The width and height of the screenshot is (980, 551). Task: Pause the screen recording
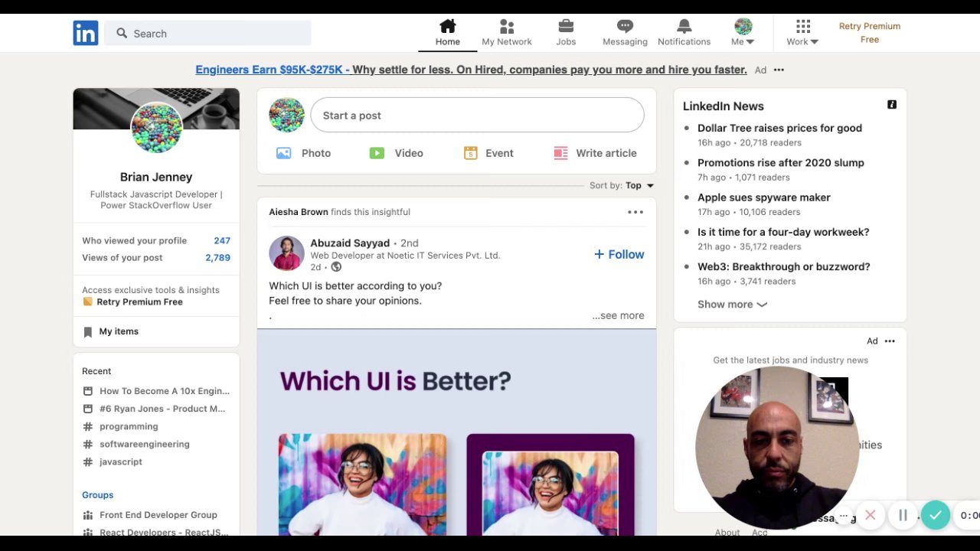coord(903,515)
